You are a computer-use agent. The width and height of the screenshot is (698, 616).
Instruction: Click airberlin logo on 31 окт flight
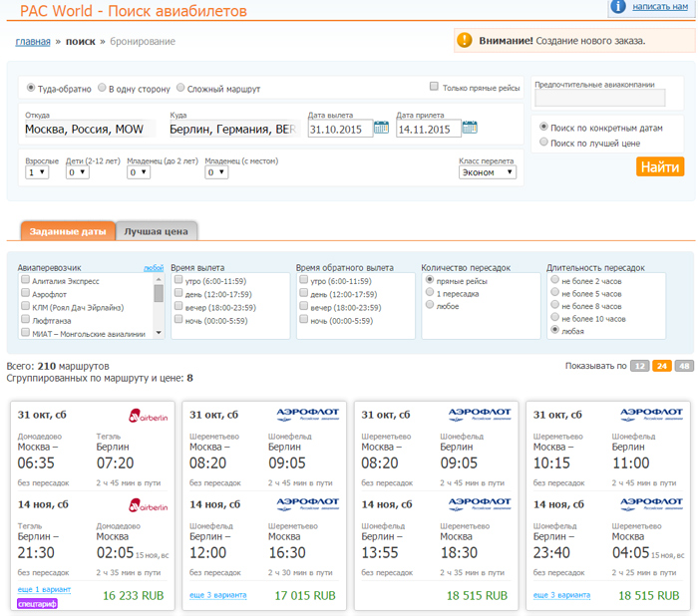[149, 416]
